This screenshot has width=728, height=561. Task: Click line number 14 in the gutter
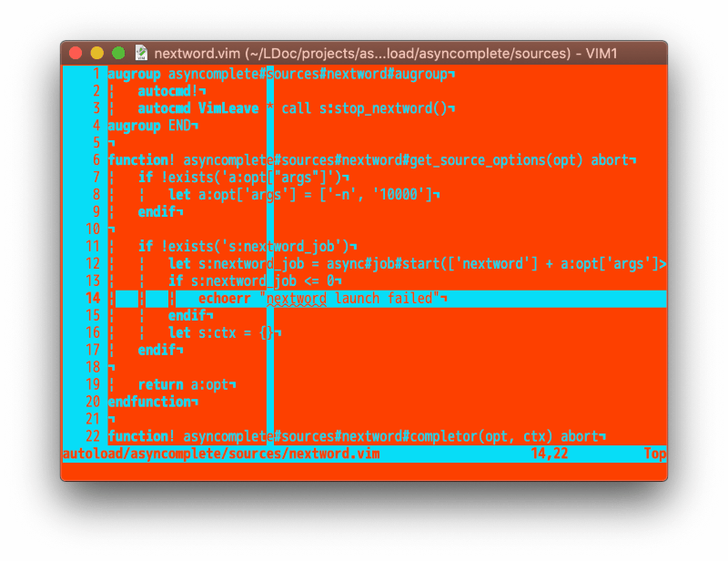tap(93, 298)
